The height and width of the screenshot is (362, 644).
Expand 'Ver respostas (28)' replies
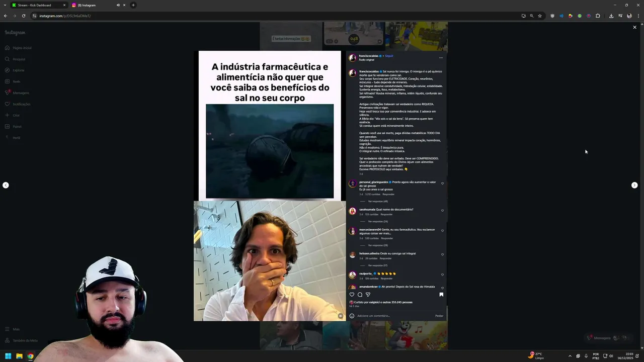[x=377, y=245]
